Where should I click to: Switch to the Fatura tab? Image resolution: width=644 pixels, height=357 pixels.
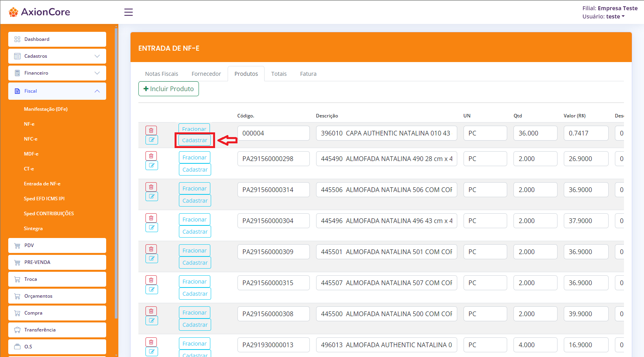point(308,74)
